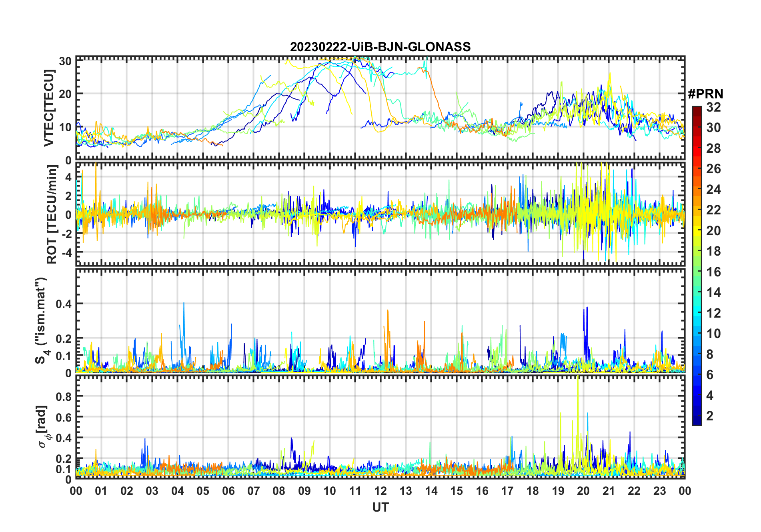Viewport: 761px width, 532px height.
Task: Select the 12 hour tick on x-axis
Action: (380, 491)
